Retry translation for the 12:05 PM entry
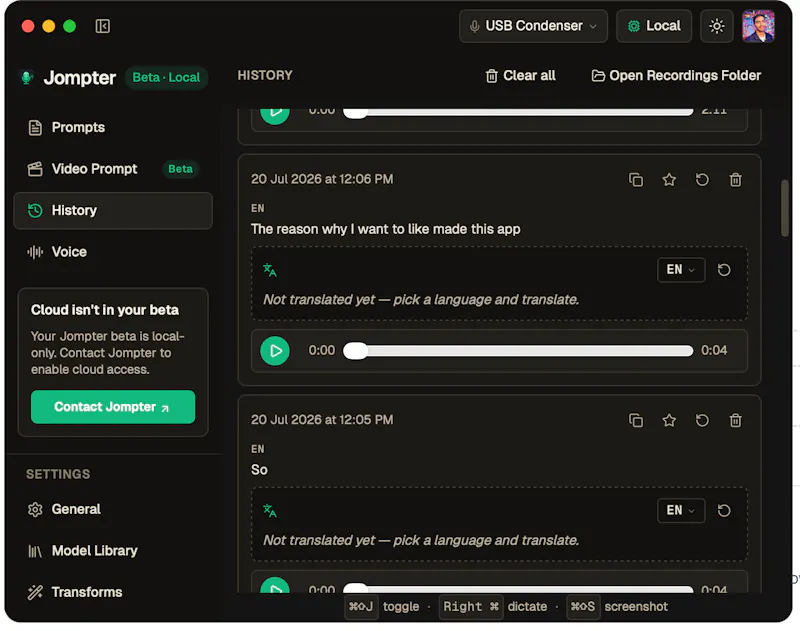800x631 pixels. click(x=724, y=511)
